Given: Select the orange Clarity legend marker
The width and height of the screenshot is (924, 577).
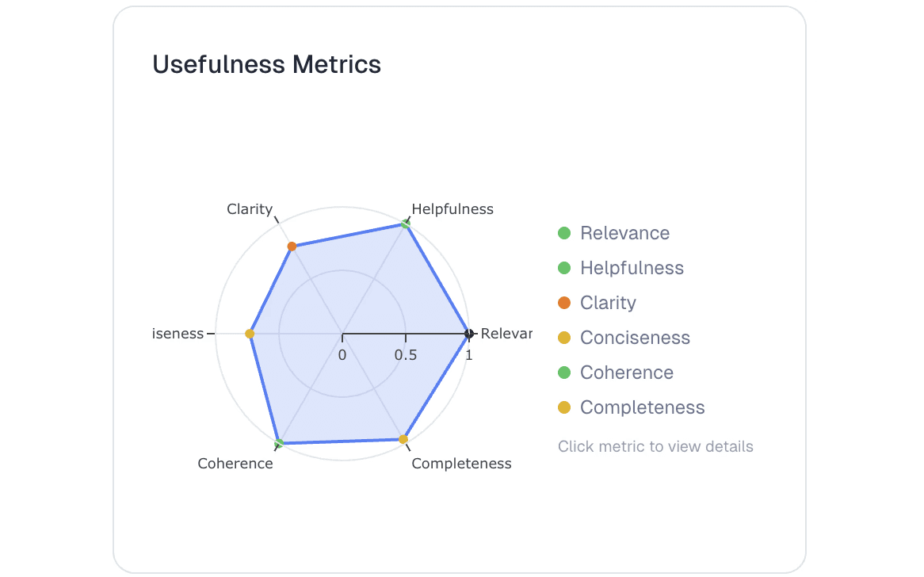Looking at the screenshot, I should coord(564,303).
